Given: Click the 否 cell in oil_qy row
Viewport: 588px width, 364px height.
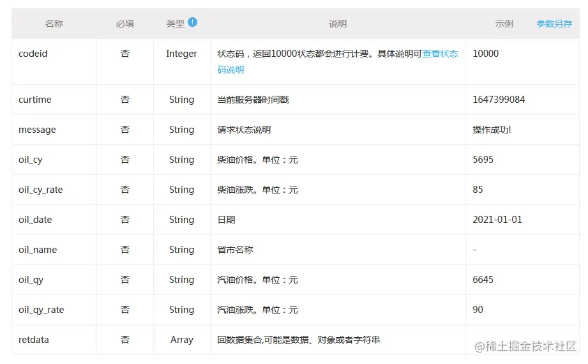Looking at the screenshot, I should click(x=125, y=280).
